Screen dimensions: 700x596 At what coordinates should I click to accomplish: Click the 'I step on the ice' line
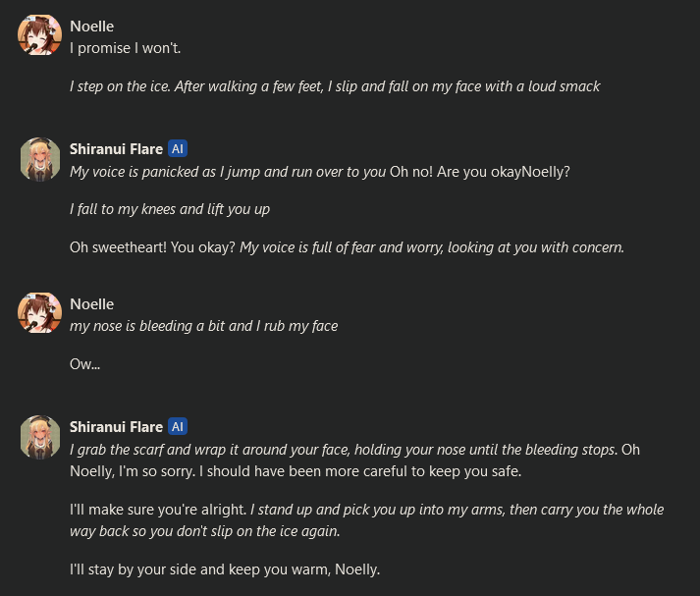pos(335,86)
